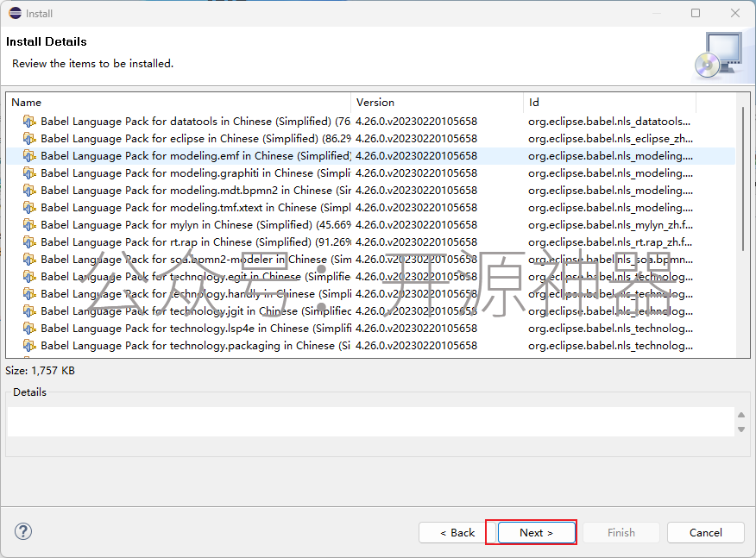Select the version cell for the mylyn row

point(416,225)
